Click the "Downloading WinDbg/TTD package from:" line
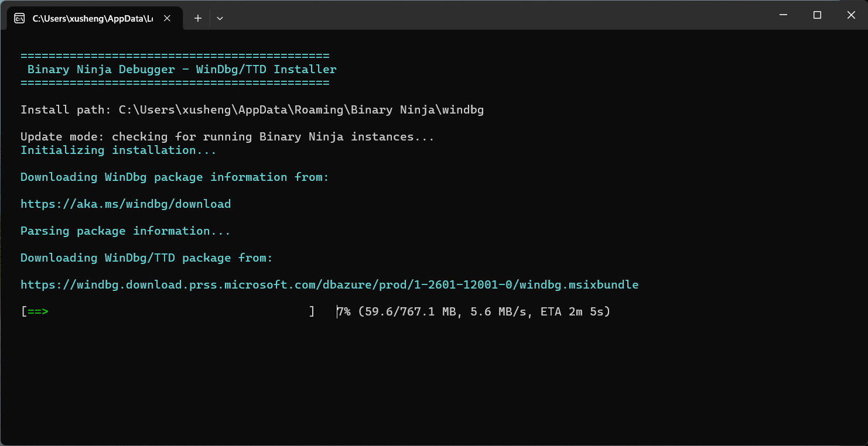 [x=146, y=258]
